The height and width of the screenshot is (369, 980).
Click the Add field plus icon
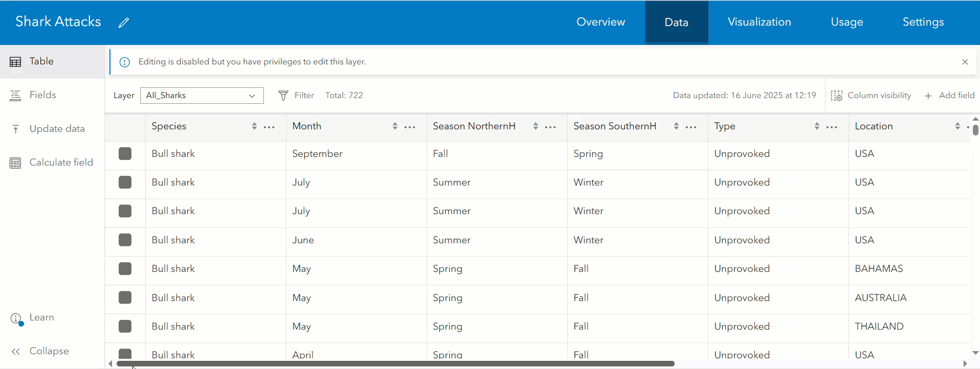click(928, 96)
